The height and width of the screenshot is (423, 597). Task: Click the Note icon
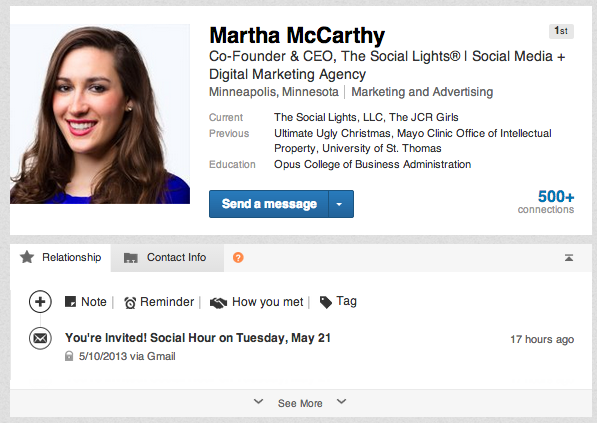[70, 302]
